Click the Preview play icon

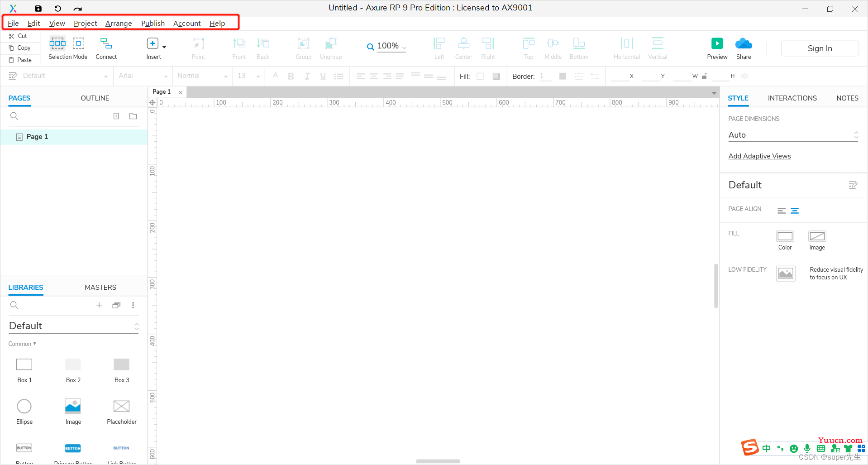click(717, 43)
